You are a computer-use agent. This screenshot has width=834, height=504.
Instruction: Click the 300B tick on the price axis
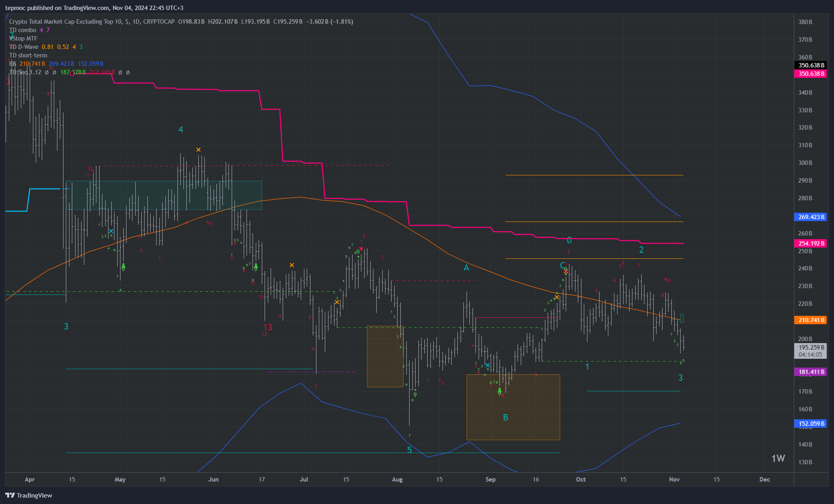coord(805,163)
